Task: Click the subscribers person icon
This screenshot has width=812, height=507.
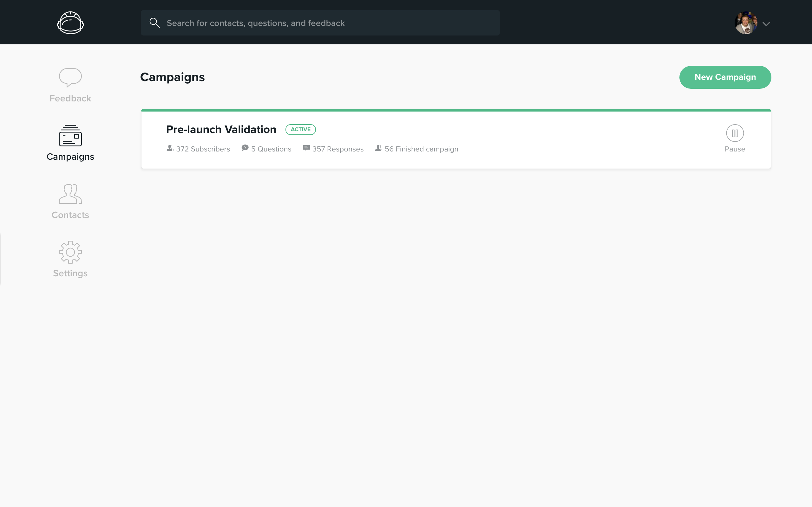Action: [x=170, y=148]
